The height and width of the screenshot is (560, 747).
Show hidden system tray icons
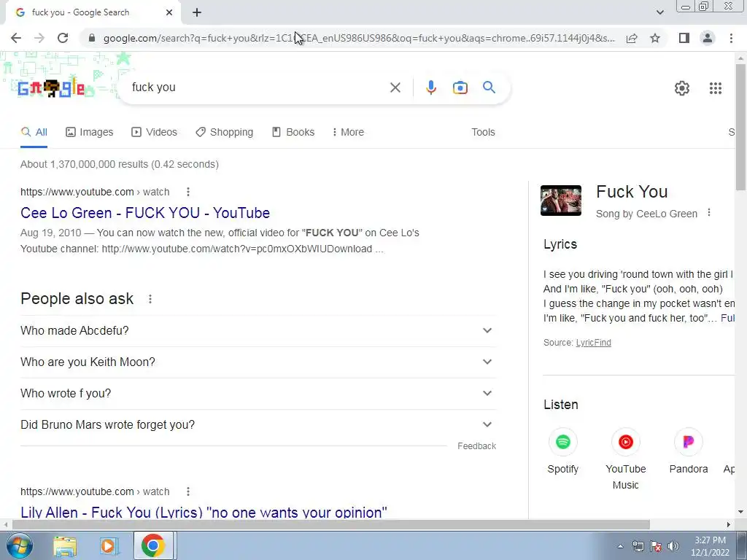pos(620,546)
